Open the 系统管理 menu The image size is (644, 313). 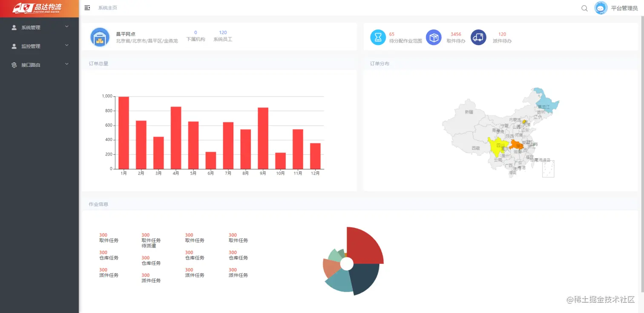click(39, 28)
